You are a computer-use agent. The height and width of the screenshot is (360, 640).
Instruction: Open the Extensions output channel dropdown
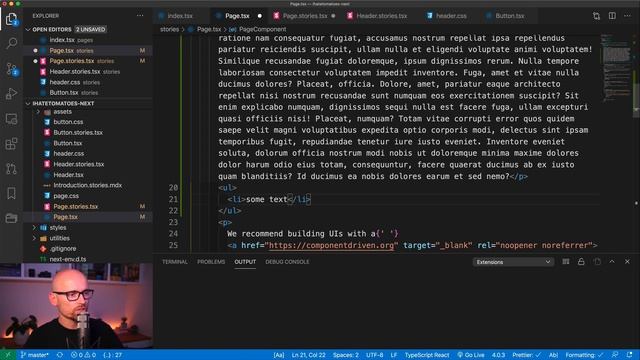[x=513, y=262]
